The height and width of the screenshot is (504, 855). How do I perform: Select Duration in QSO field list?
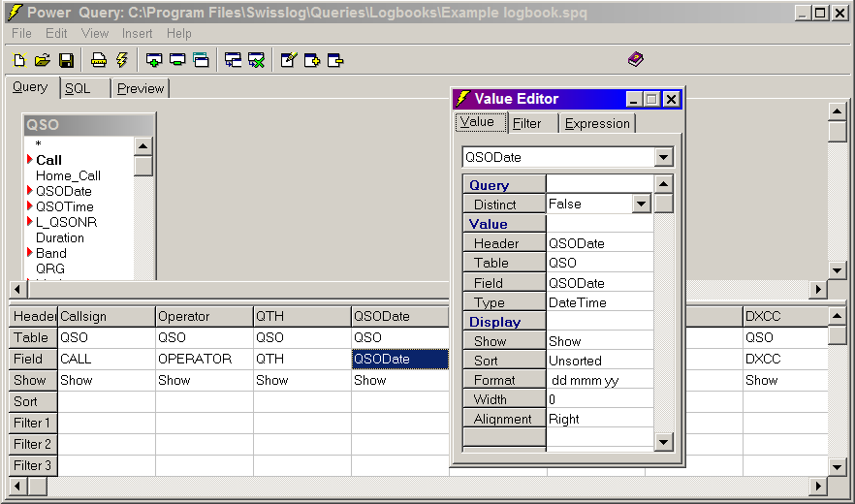tap(60, 237)
